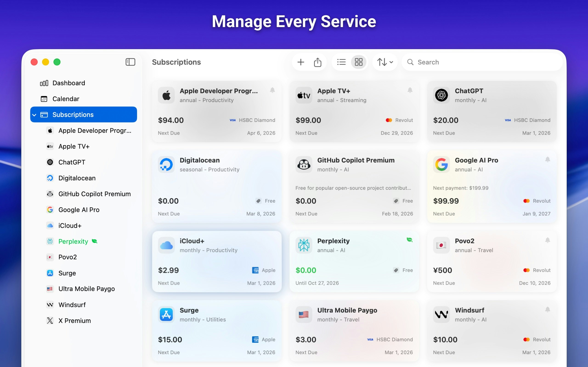
Task: Select Ultra Mobile Paygo in sidebar
Action: tap(87, 289)
